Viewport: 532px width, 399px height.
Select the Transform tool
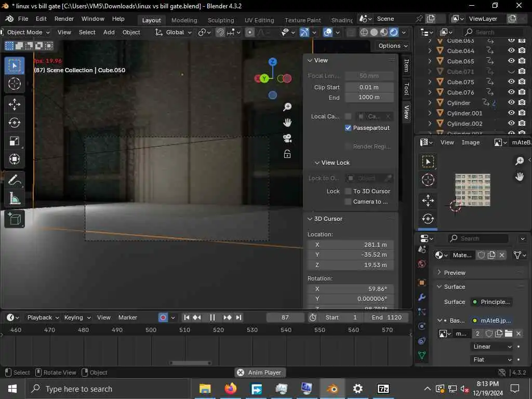(x=14, y=159)
